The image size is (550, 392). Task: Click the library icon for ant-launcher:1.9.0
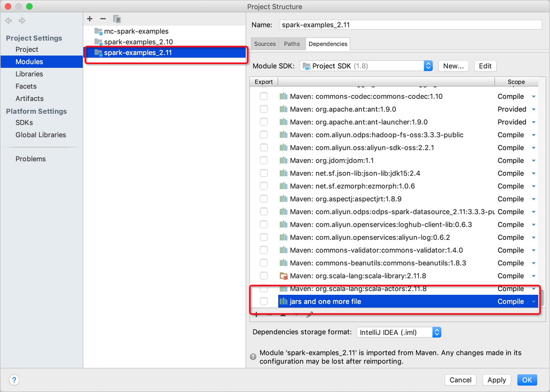coord(283,122)
